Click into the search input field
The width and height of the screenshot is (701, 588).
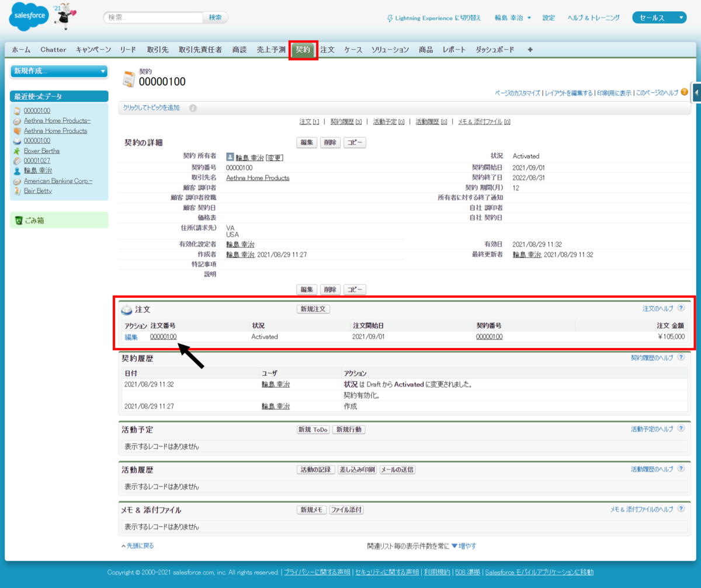[x=154, y=18]
